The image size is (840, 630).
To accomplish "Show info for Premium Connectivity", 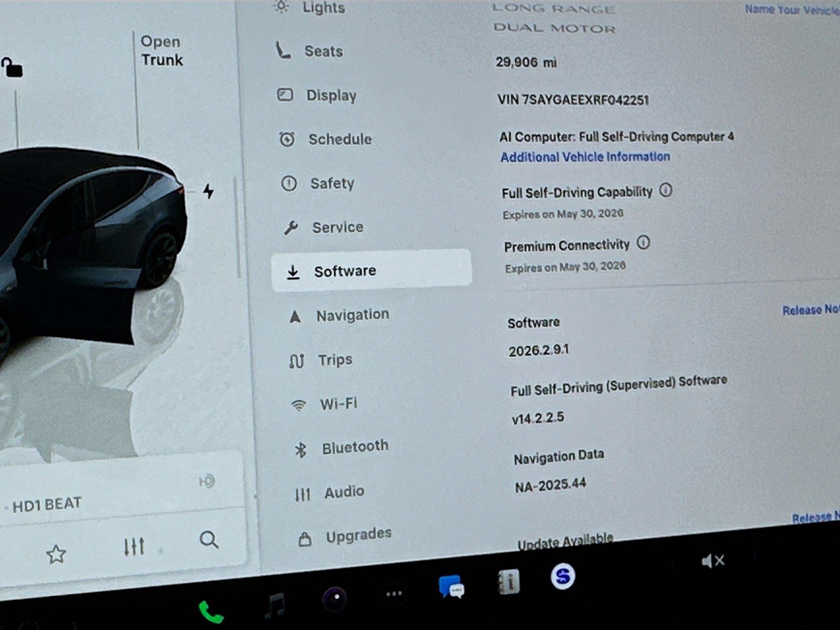I will coord(643,242).
